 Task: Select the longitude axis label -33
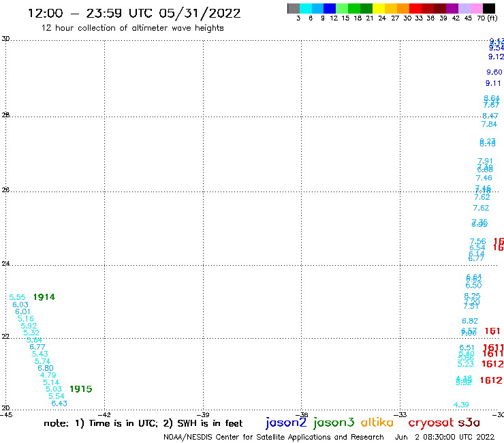coord(401,414)
